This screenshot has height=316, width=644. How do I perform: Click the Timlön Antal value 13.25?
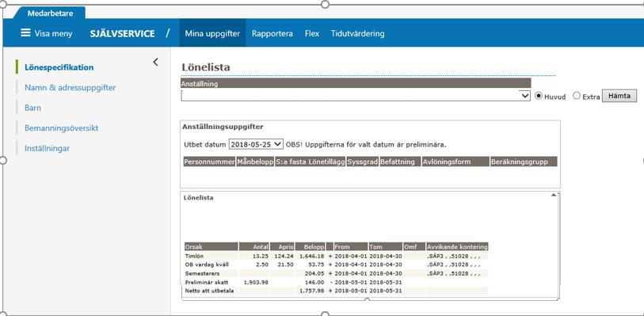[x=260, y=256]
